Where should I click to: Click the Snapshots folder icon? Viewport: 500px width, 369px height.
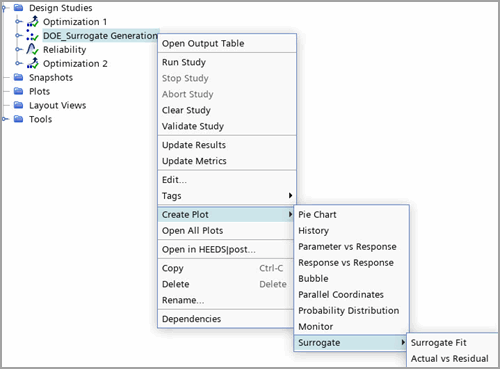19,77
